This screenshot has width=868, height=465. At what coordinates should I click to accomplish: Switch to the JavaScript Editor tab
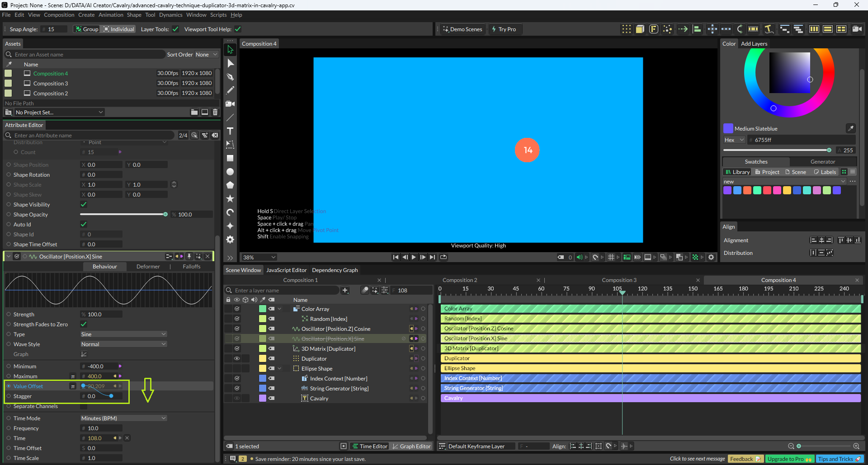point(286,270)
